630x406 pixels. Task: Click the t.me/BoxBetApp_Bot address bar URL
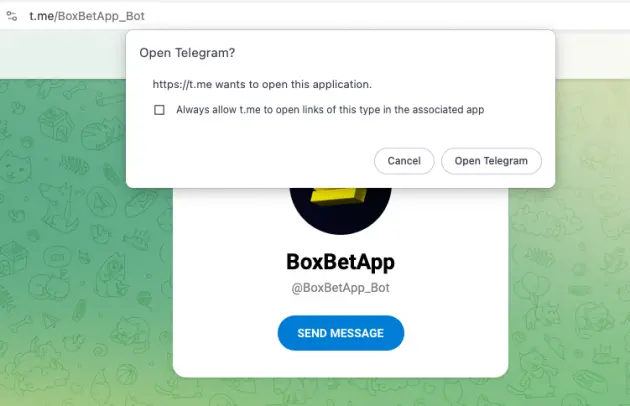tap(87, 16)
